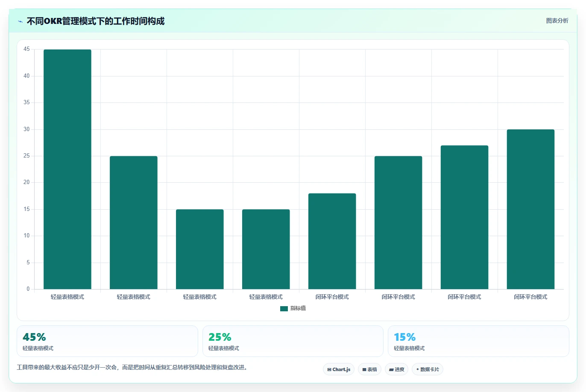
Task: Click the tallest bar with value 45
Action: (x=67, y=169)
